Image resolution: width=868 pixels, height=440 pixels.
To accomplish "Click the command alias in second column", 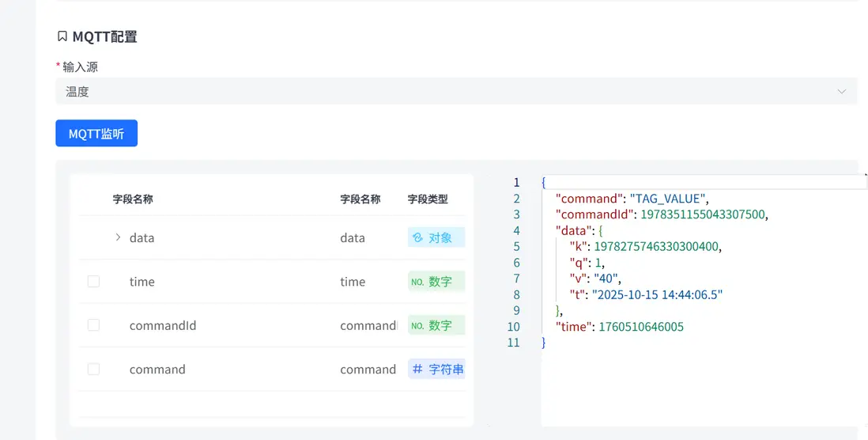I will (368, 369).
